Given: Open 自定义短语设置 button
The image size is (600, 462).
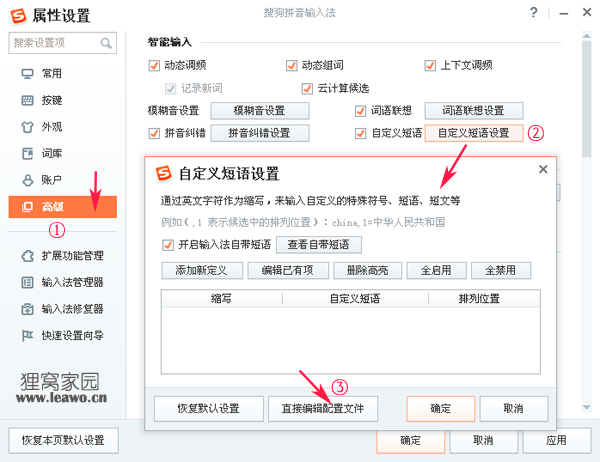Looking at the screenshot, I should (474, 133).
